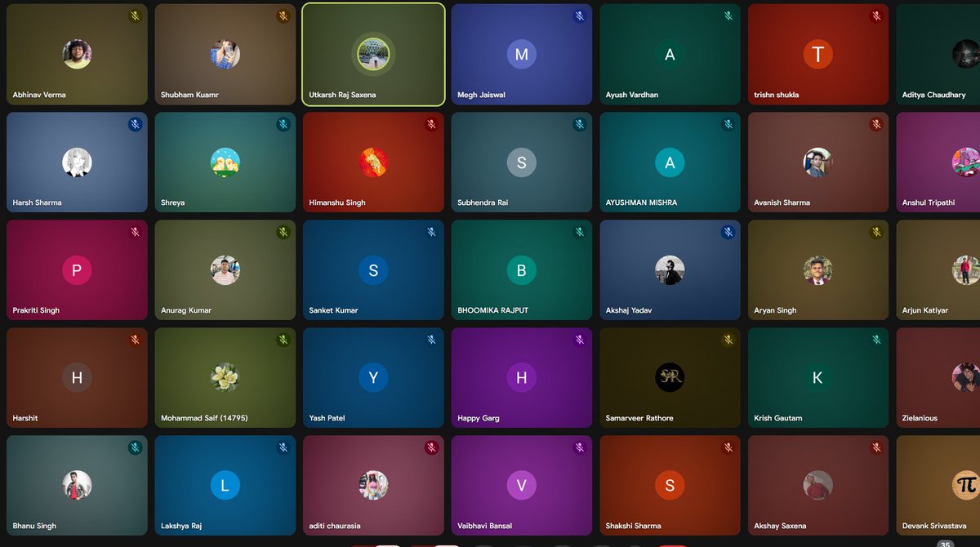
Task: Click the "P" avatar of Prakriti Singh
Action: 77,270
